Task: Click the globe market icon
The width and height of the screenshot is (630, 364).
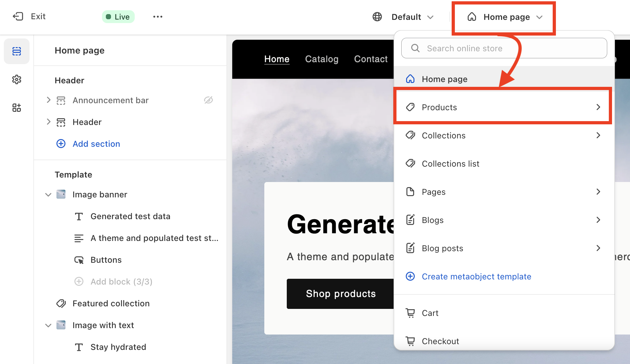Action: [377, 17]
